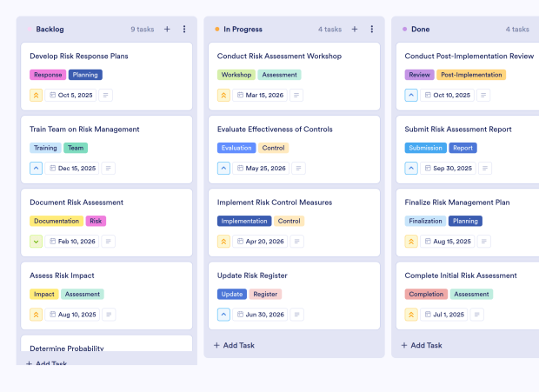Open the Dec 15, 2025 due date picker

pyautogui.click(x=72, y=169)
